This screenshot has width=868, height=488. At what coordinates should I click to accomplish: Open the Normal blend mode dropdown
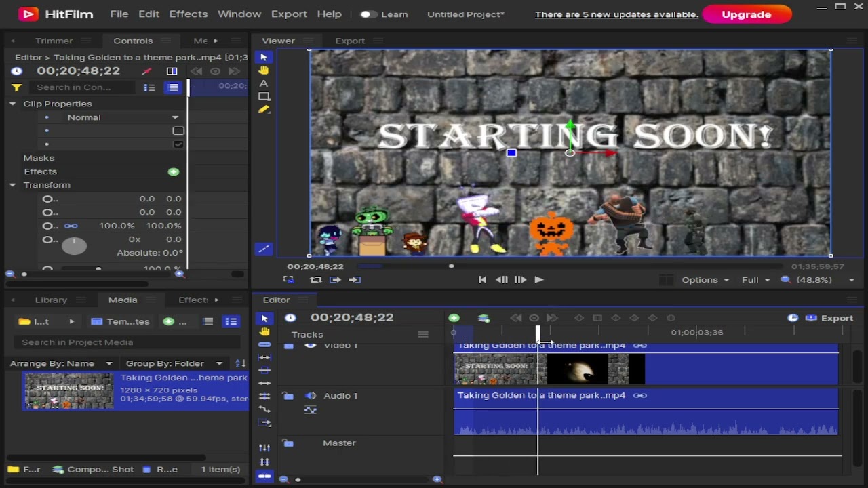[122, 117]
